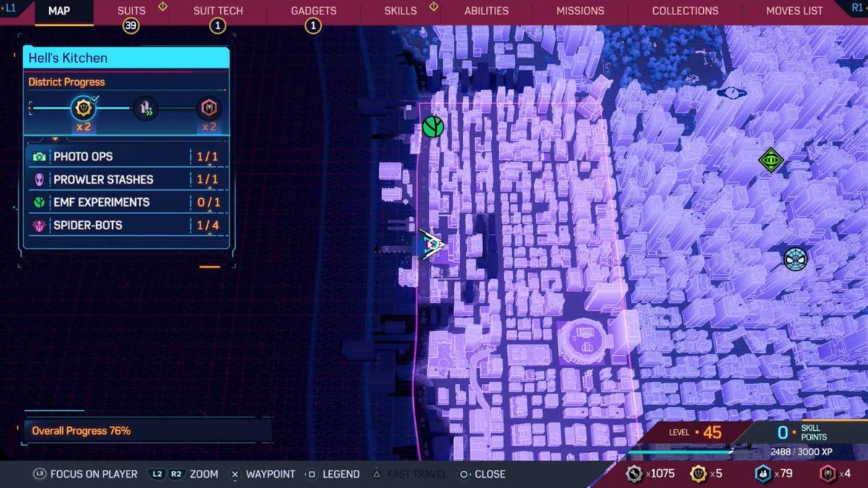The width and height of the screenshot is (868, 488).
Task: Click the Gadgets notification badge
Action: pyautogui.click(x=312, y=26)
